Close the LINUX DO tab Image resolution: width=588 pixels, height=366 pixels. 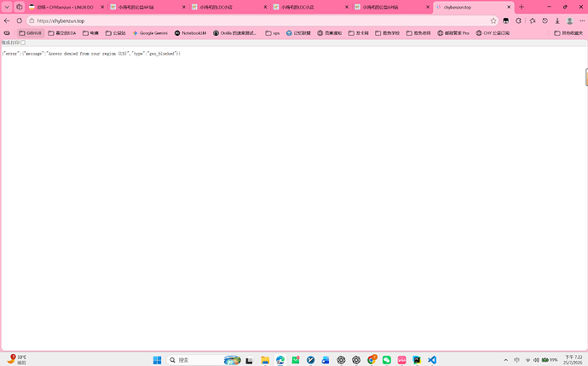point(102,7)
